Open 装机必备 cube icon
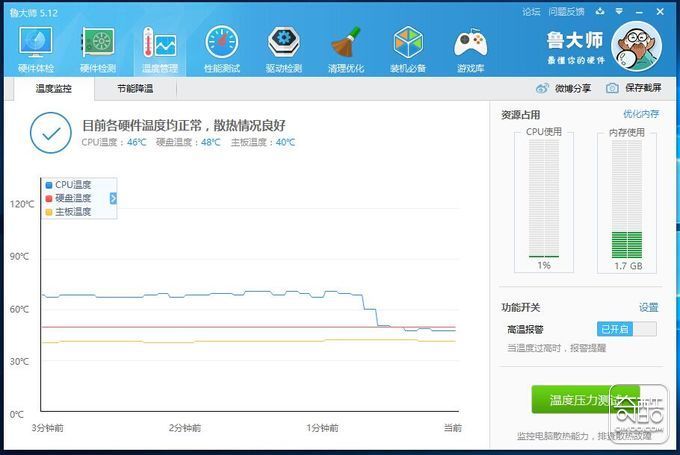The image size is (680, 455). [x=408, y=49]
